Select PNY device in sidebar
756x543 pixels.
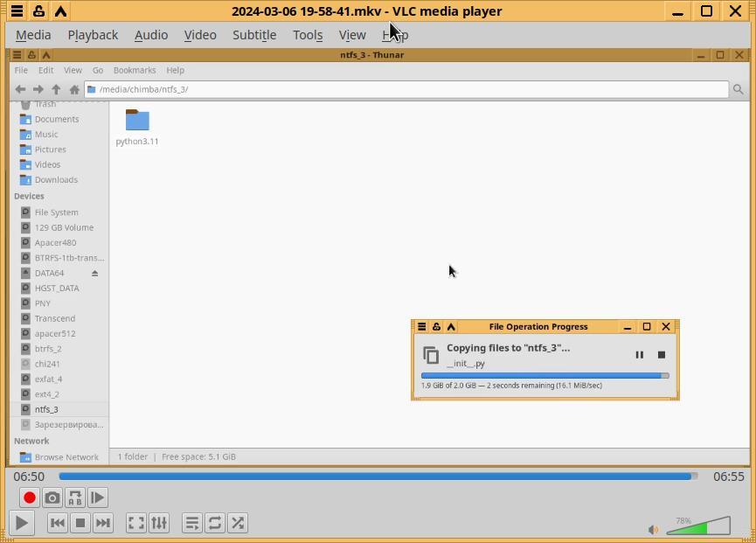pyautogui.click(x=43, y=303)
